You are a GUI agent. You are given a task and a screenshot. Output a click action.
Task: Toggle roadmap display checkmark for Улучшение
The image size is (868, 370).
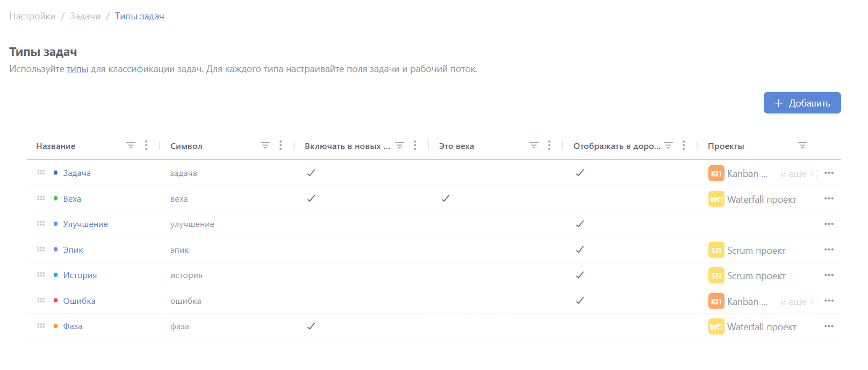point(580,224)
